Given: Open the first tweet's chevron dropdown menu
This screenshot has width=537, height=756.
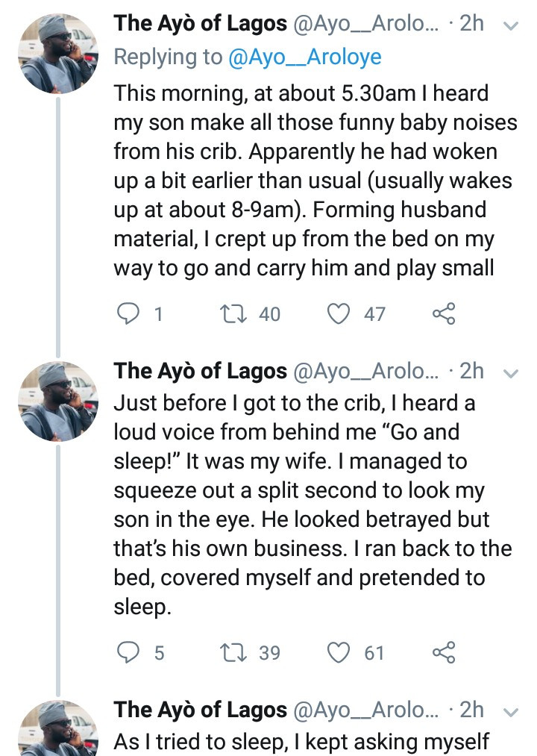Looking at the screenshot, I should pos(510,25).
